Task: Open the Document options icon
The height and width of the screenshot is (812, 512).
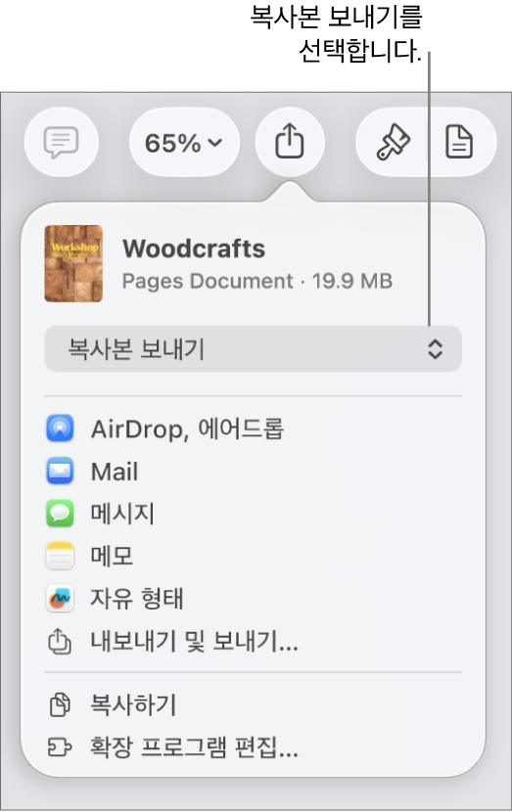Action: click(459, 143)
